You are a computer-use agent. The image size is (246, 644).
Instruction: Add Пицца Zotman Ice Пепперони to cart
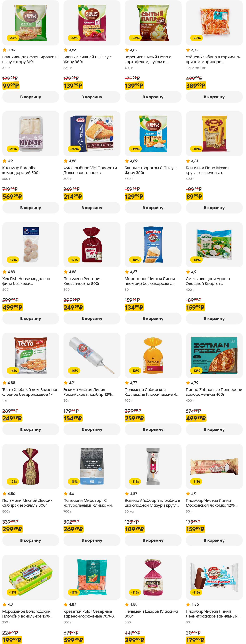214,429
